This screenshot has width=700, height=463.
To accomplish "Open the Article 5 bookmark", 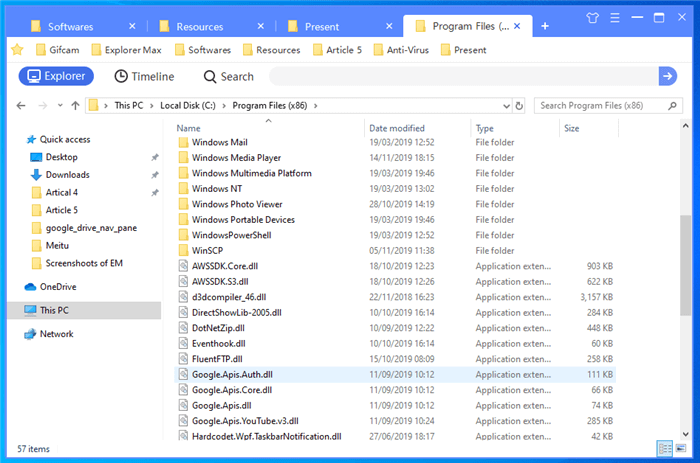I will [x=337, y=50].
